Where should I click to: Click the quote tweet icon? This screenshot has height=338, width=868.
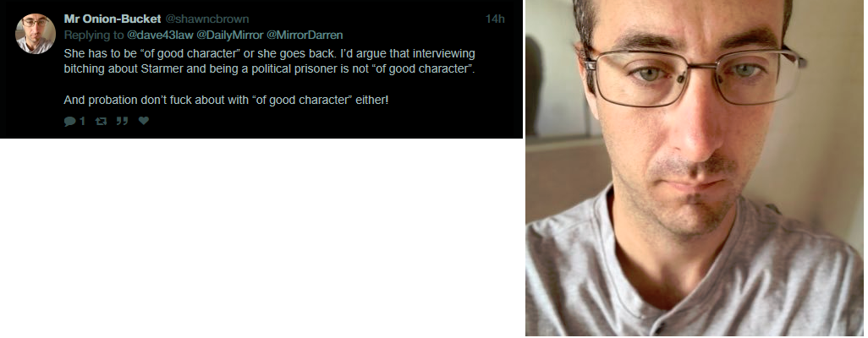[x=122, y=121]
